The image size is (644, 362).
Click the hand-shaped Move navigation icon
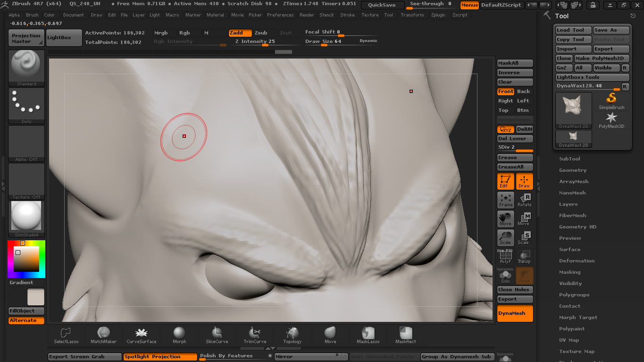(506, 219)
